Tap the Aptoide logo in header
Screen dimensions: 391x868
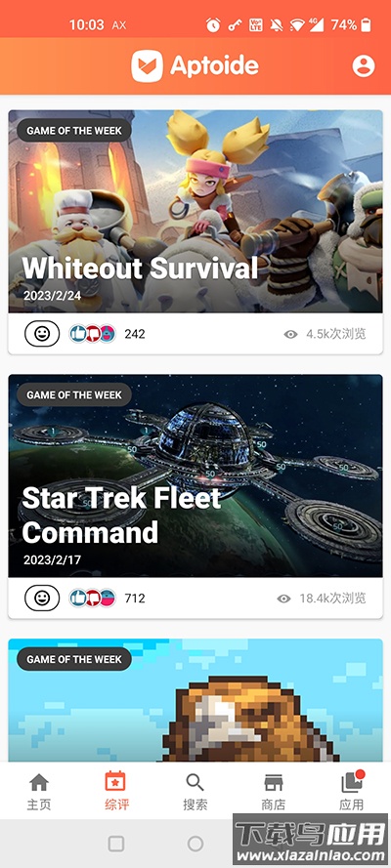tap(195, 65)
